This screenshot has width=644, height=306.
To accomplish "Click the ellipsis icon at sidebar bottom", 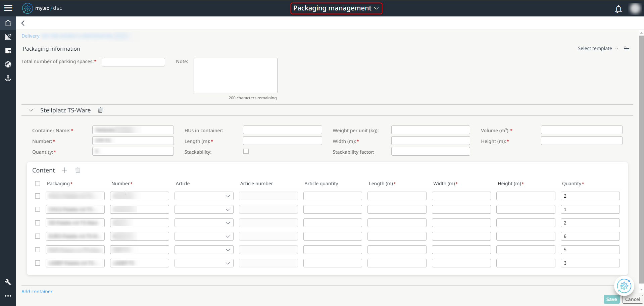I will [8, 296].
